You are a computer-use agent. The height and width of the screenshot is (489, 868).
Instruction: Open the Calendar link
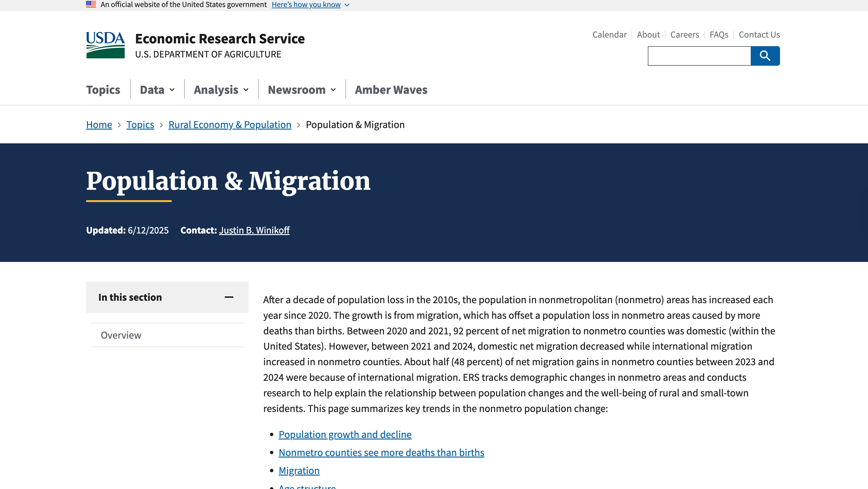(609, 35)
